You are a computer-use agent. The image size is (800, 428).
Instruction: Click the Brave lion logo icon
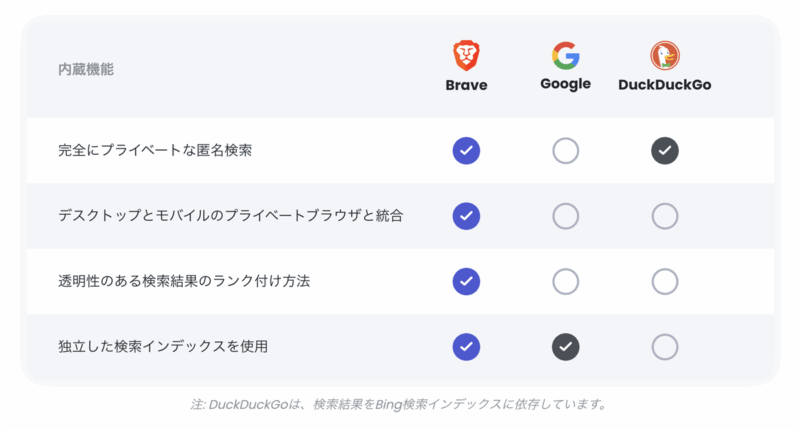[466, 55]
